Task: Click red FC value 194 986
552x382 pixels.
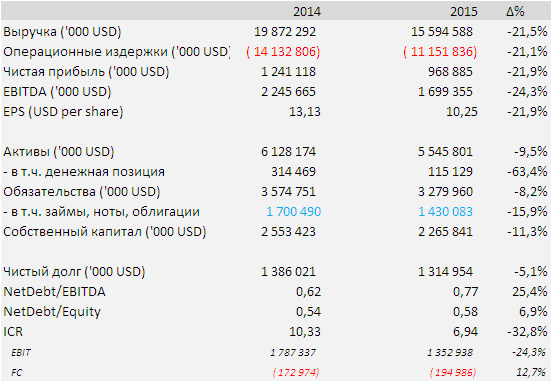Action: 453,372
